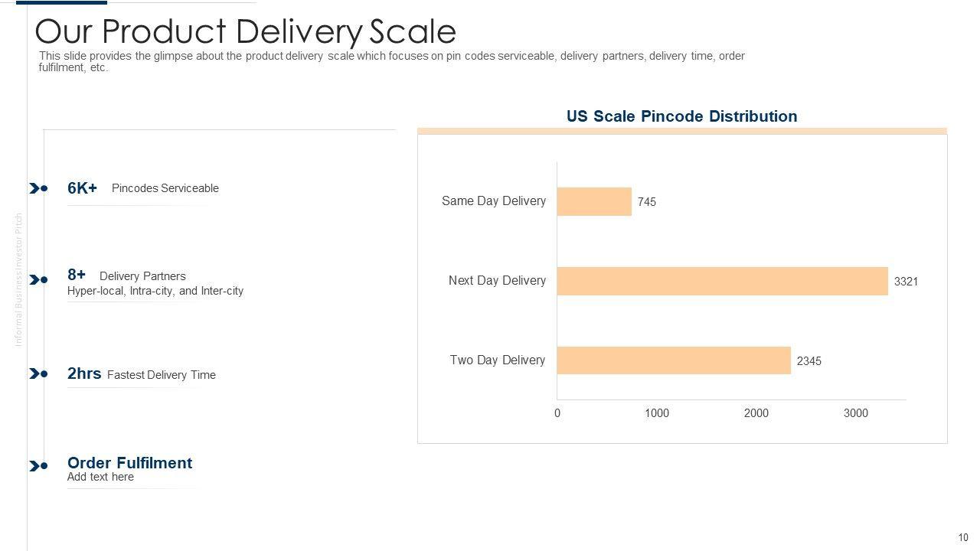The height and width of the screenshot is (551, 980).
Task: Select the Next Day Delivery bar
Action: (722, 281)
